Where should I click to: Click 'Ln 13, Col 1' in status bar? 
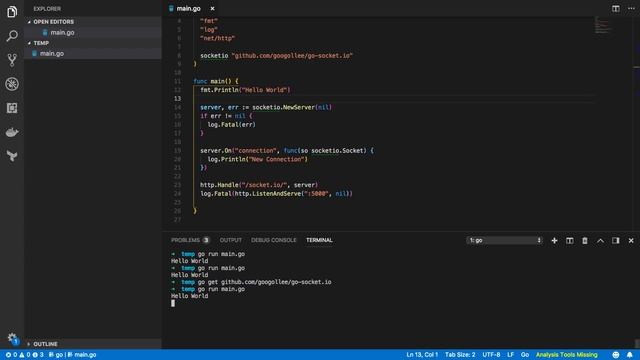(422, 355)
